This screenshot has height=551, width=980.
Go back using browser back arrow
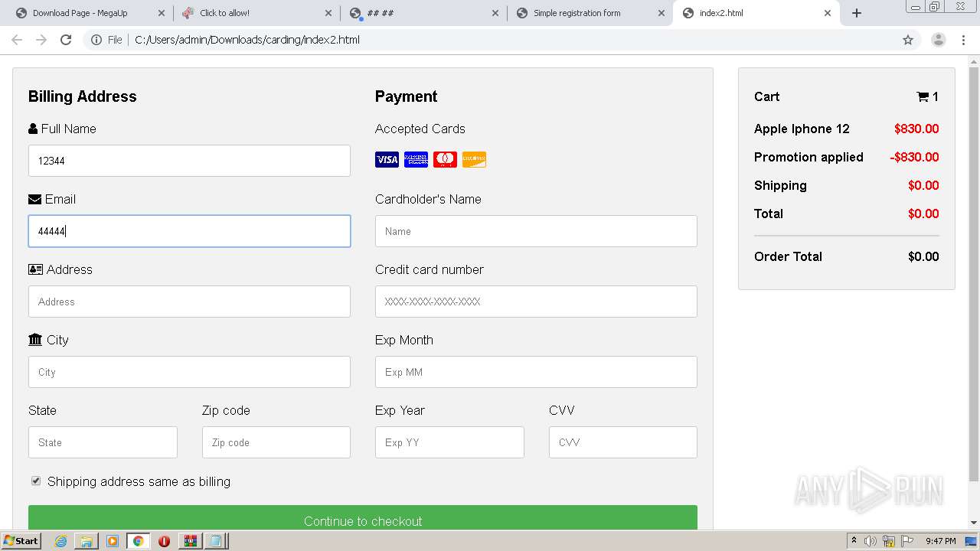[17, 40]
